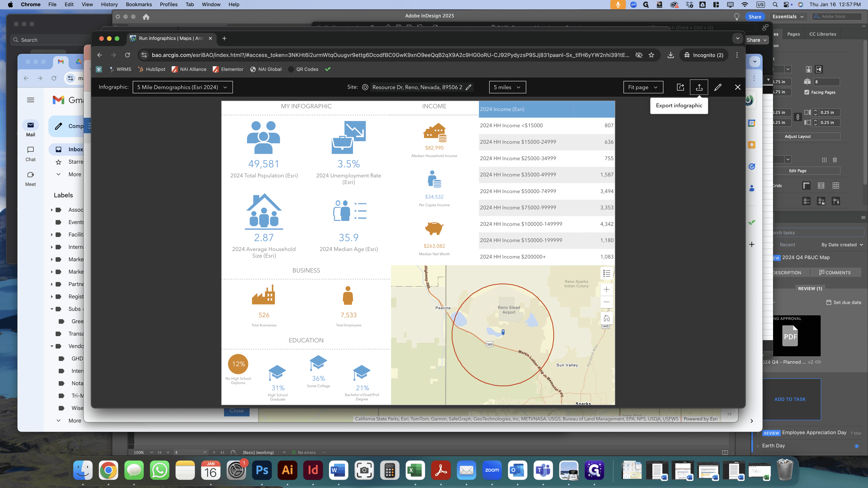Click the Export infographic icon
Image resolution: width=868 pixels, height=488 pixels.
pos(699,87)
